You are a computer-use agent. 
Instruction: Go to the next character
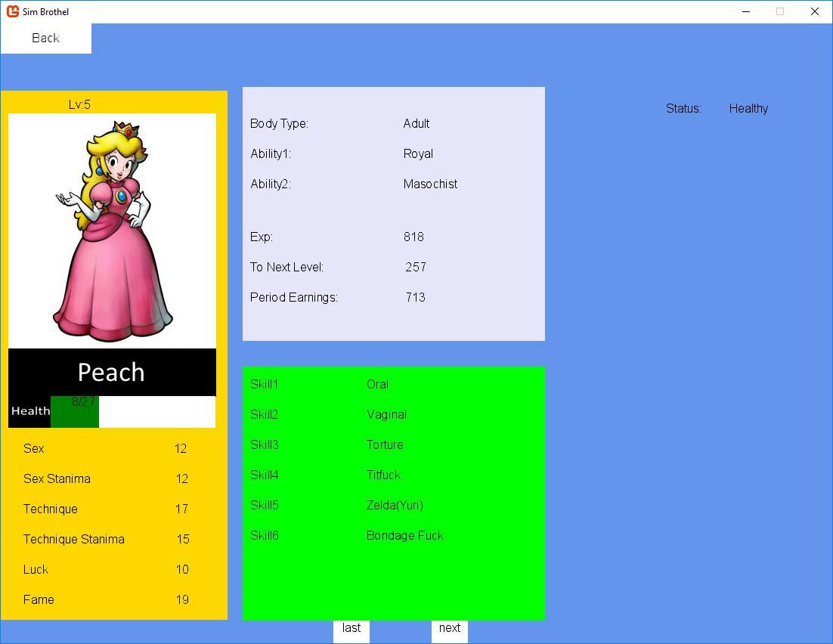pos(450,630)
